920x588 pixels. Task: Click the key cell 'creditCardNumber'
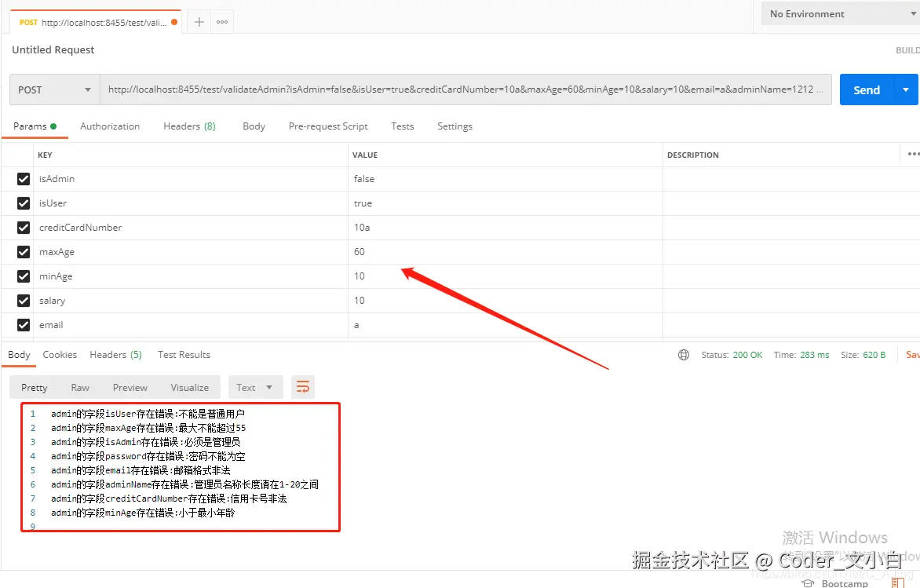(191, 228)
